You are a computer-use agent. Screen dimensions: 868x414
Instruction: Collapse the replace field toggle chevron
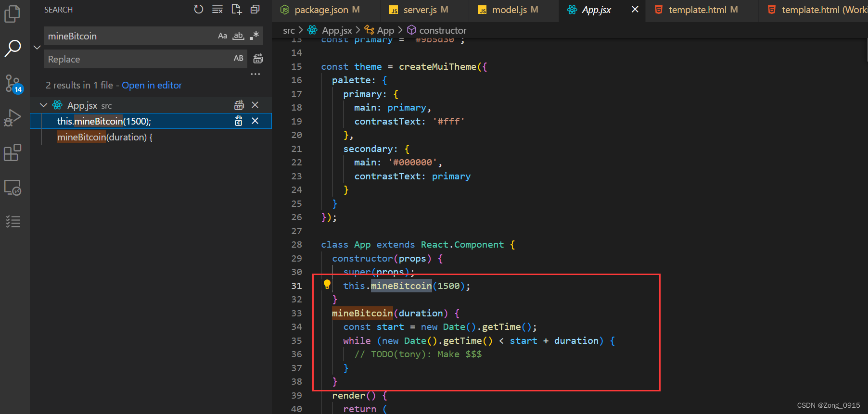(37, 47)
